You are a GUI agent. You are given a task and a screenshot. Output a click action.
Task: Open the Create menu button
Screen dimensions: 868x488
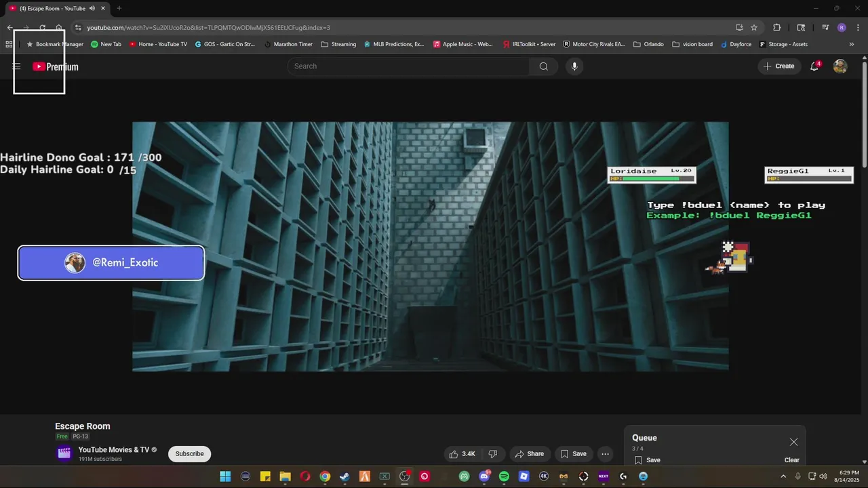779,66
